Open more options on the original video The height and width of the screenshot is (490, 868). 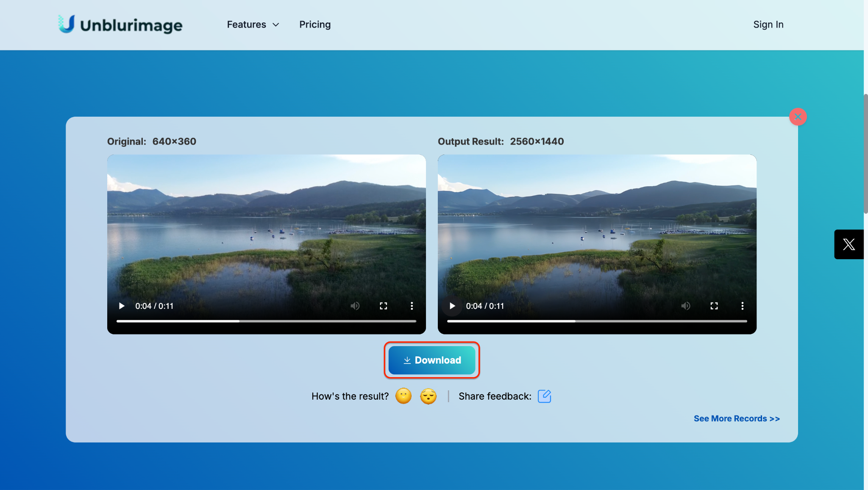(412, 306)
